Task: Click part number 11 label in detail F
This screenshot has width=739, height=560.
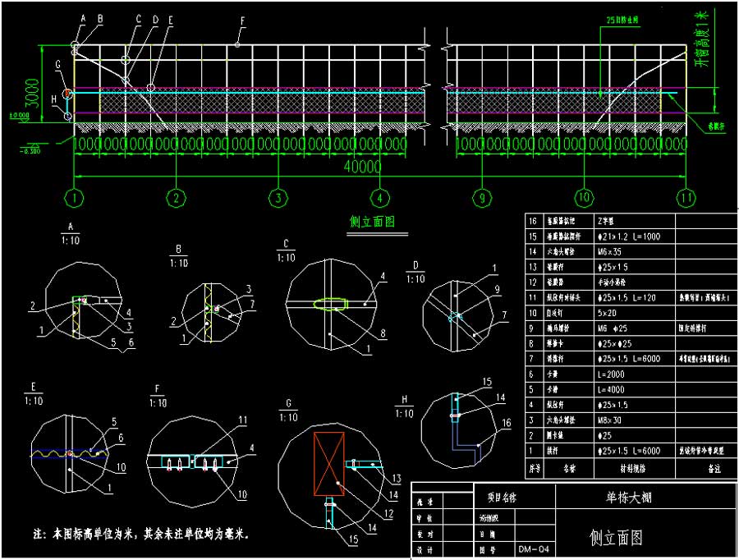Action: click(243, 420)
